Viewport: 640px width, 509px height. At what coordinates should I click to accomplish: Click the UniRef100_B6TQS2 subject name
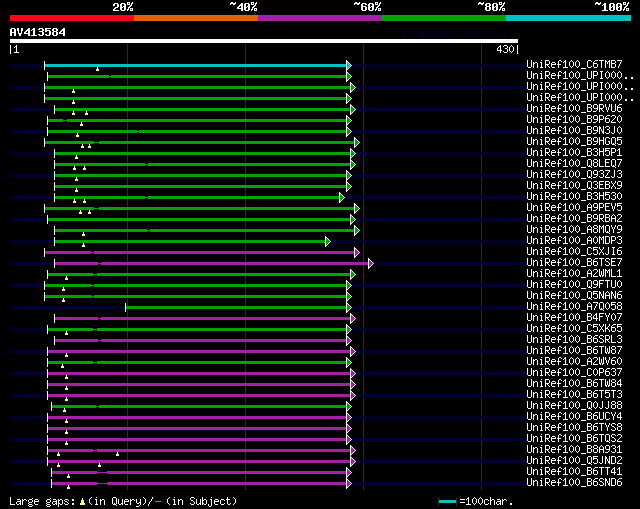tap(574, 439)
